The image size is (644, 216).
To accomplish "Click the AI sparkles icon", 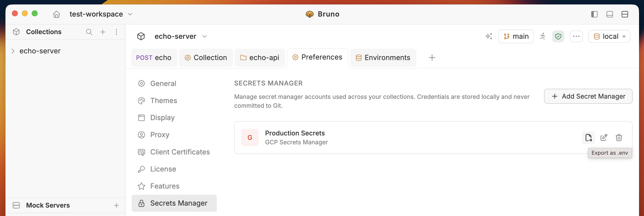I will tap(489, 37).
